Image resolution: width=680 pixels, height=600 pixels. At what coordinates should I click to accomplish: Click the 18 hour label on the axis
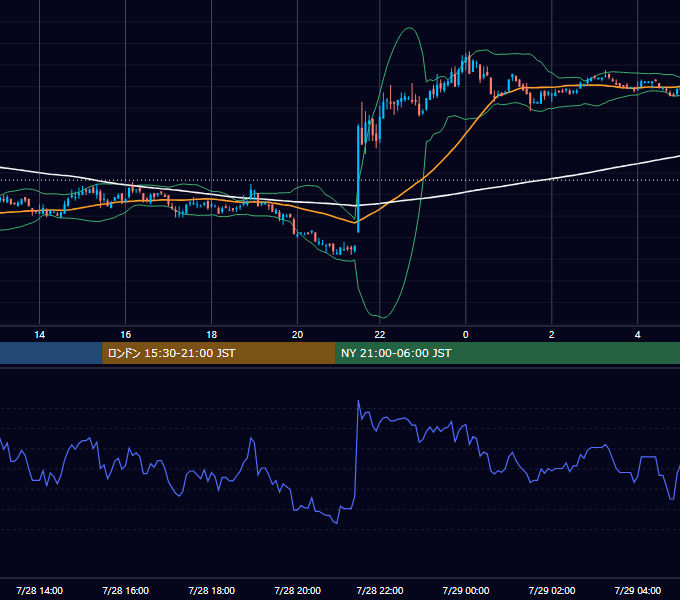pyautogui.click(x=211, y=335)
